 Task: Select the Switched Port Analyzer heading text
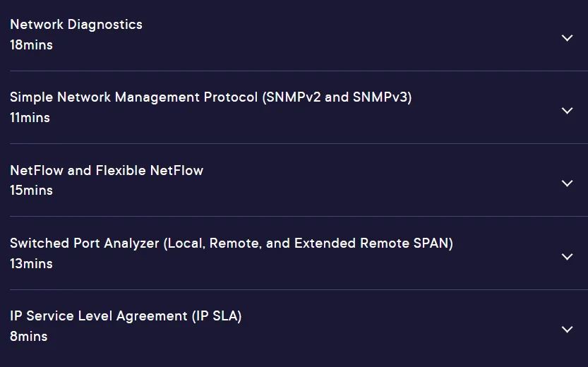(85, 243)
